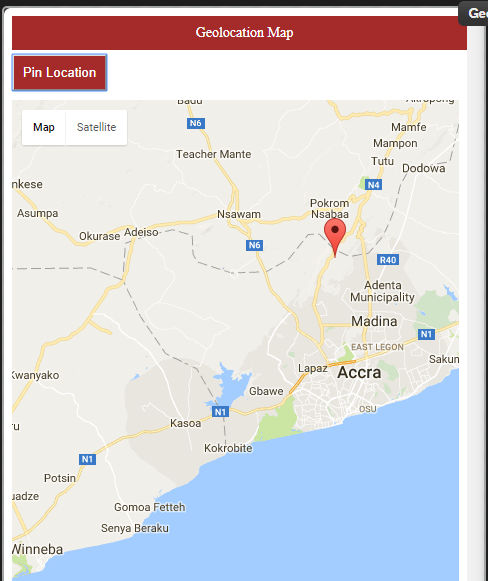Viewport: 488px width, 581px height.
Task: Click the Madina town label
Action: 374,321
